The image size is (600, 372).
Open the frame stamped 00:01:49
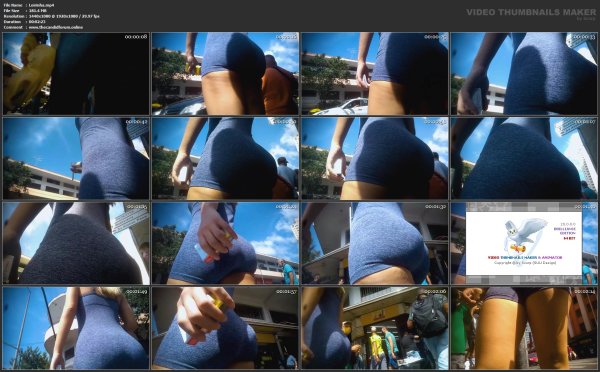[76, 328]
